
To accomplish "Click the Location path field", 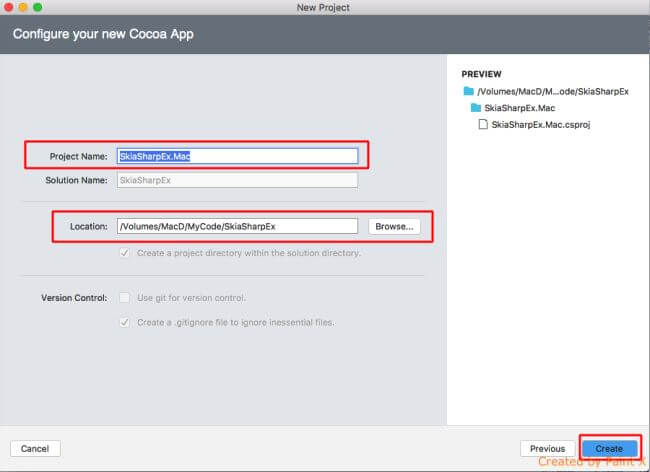I will pos(238,226).
